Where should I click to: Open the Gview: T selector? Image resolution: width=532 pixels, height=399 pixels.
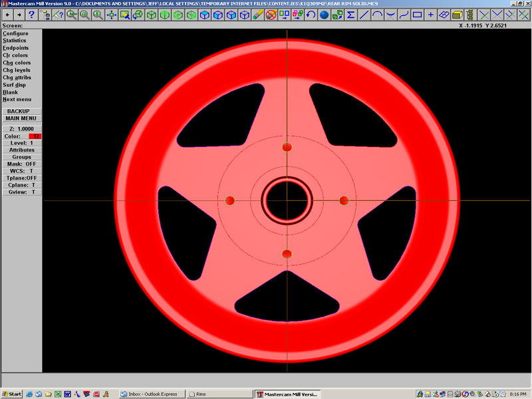(22, 192)
